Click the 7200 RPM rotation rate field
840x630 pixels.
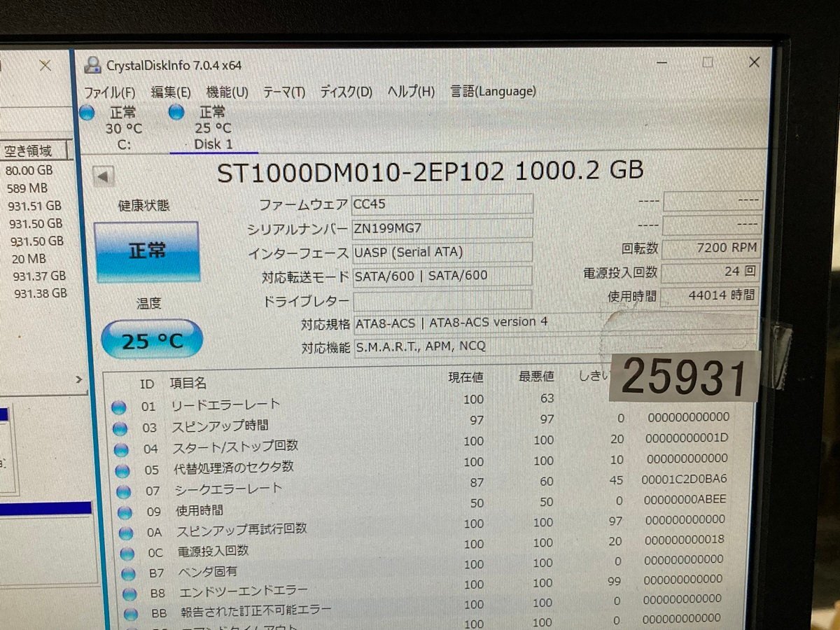point(710,248)
